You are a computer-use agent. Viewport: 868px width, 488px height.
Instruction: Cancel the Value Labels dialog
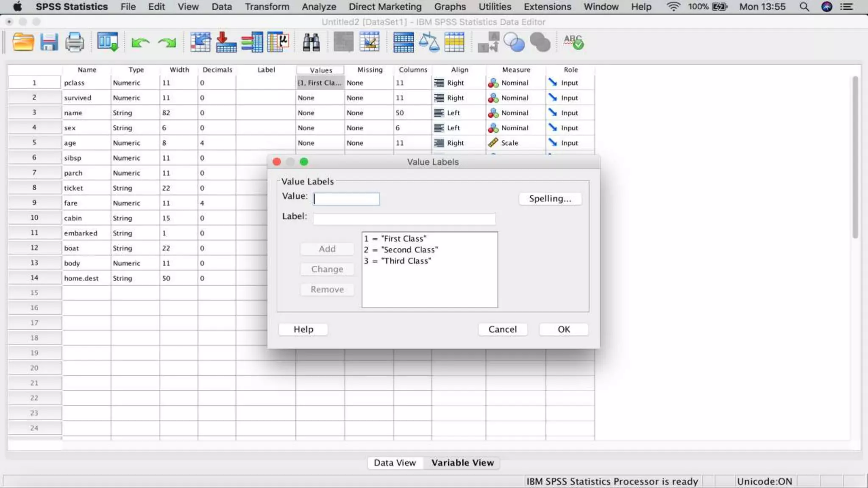502,329
